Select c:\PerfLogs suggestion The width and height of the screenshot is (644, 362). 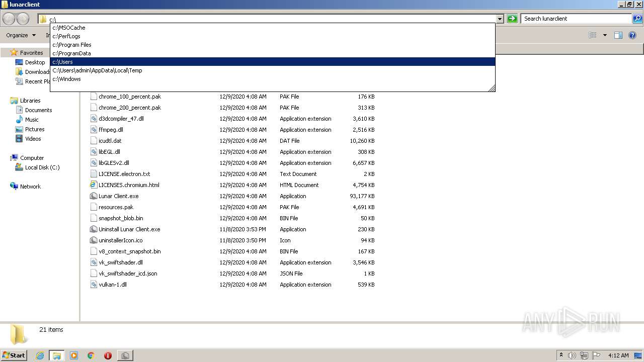click(x=272, y=36)
